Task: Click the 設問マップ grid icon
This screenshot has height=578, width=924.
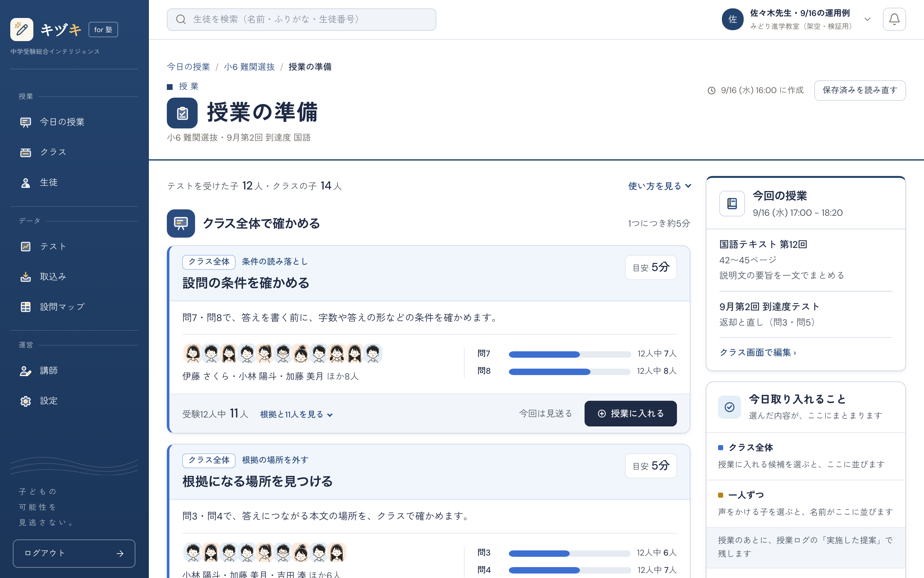Action: pyautogui.click(x=26, y=307)
